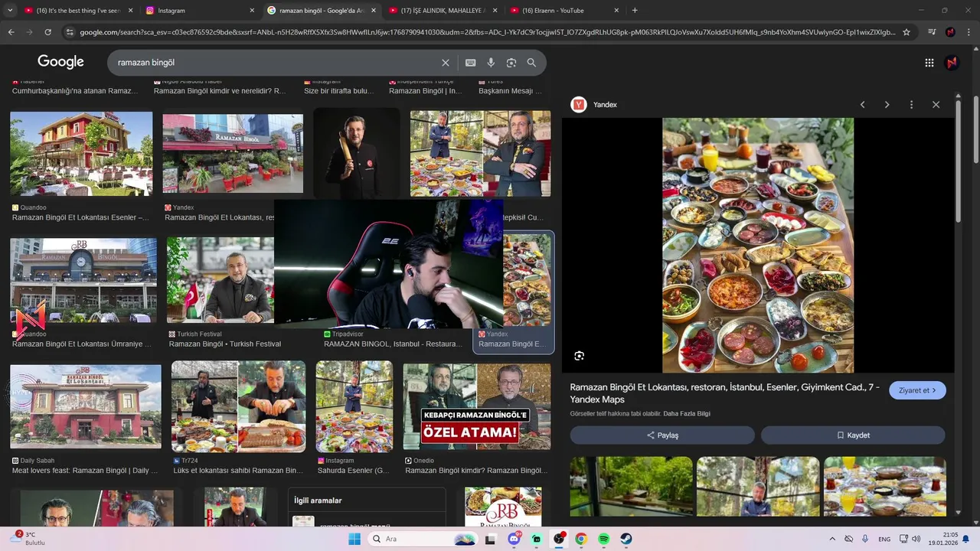Open the on-screen keyboard input tool
Viewport: 980px width, 551px height.
pyautogui.click(x=470, y=63)
